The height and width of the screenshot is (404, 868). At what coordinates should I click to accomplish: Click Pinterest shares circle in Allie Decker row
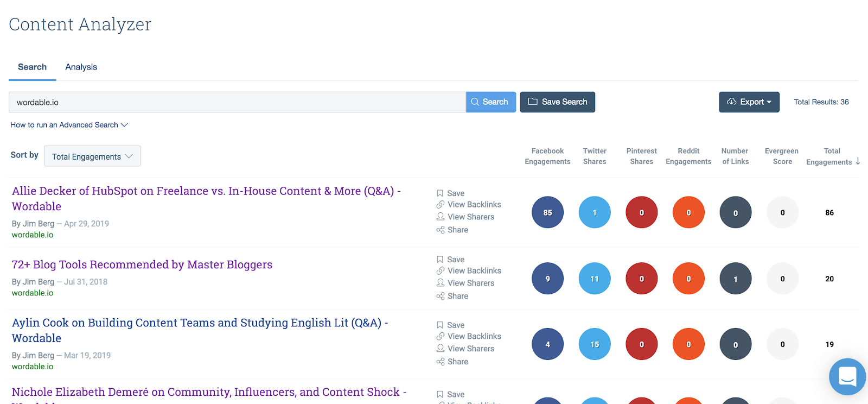pos(642,212)
